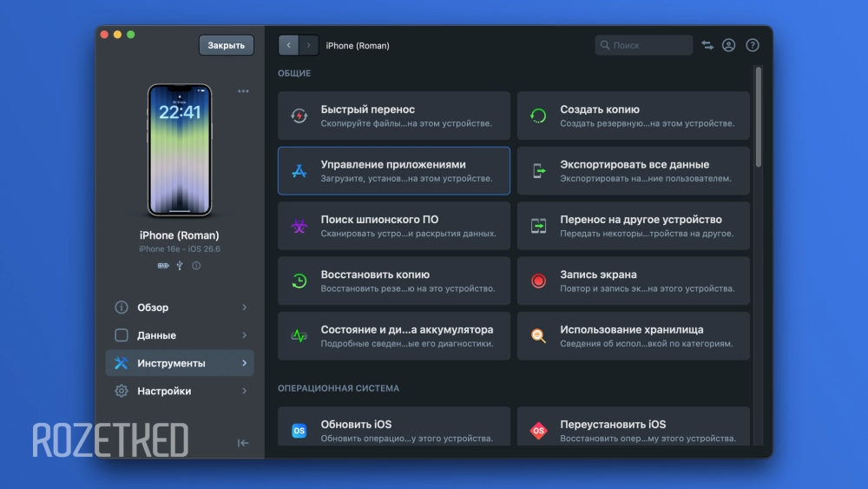This screenshot has height=489, width=868.
Task: Click the iPhone 16e - iOS 26.6 text
Action: click(180, 249)
